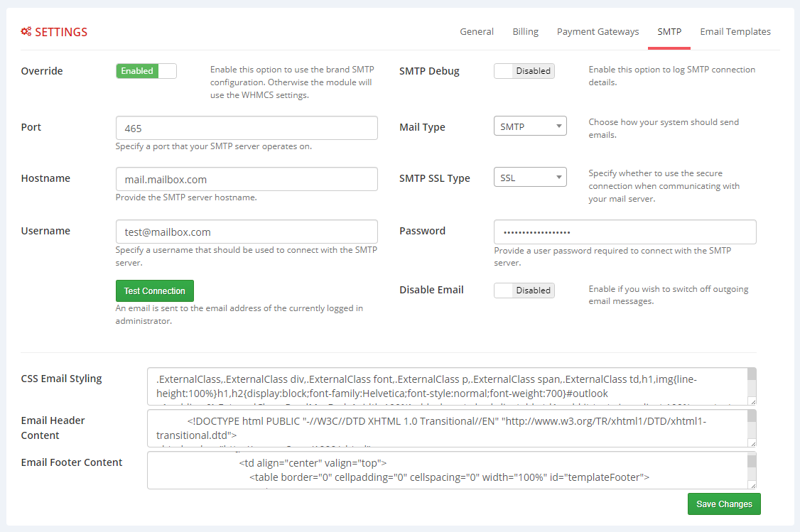Focus the Password input field
Image resolution: width=800 pixels, height=532 pixels.
pyautogui.click(x=625, y=232)
